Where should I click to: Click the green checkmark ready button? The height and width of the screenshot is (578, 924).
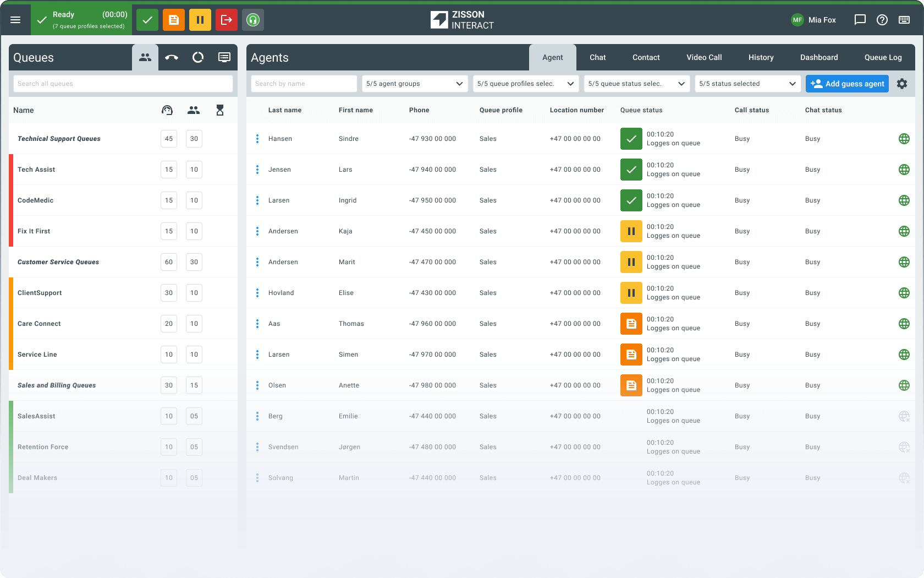coord(147,20)
